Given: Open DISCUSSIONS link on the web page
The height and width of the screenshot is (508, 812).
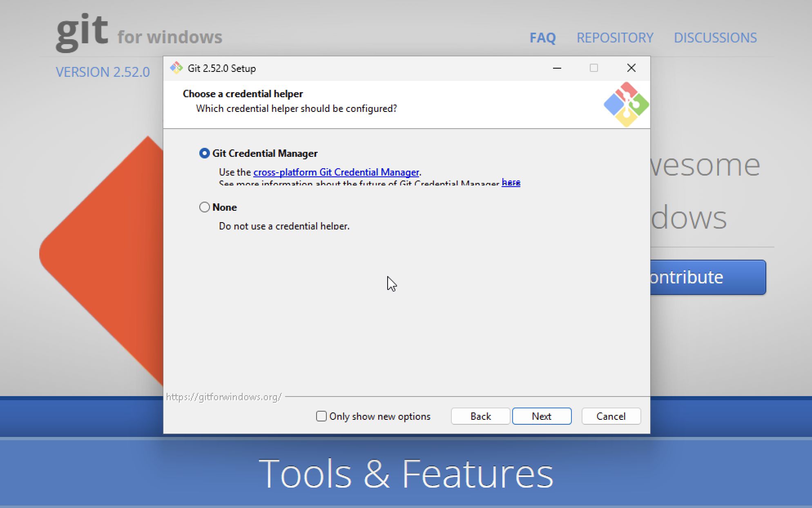Looking at the screenshot, I should 715,38.
